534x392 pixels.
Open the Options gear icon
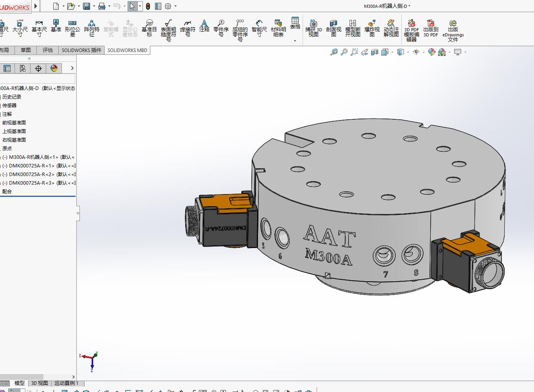[168, 6]
